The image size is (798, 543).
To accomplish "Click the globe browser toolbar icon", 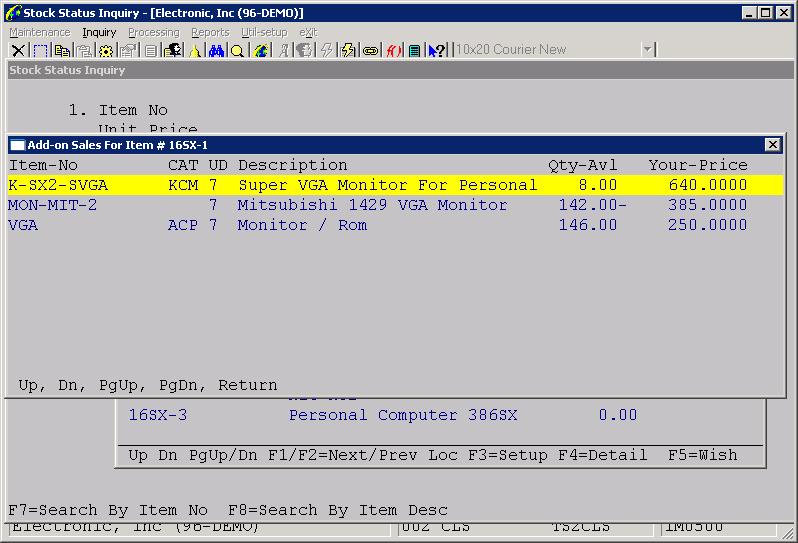I will point(261,50).
